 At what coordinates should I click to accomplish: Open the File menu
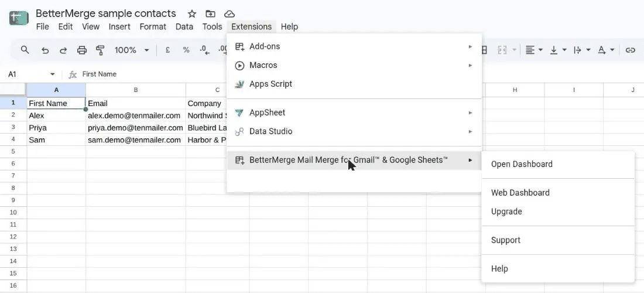42,27
